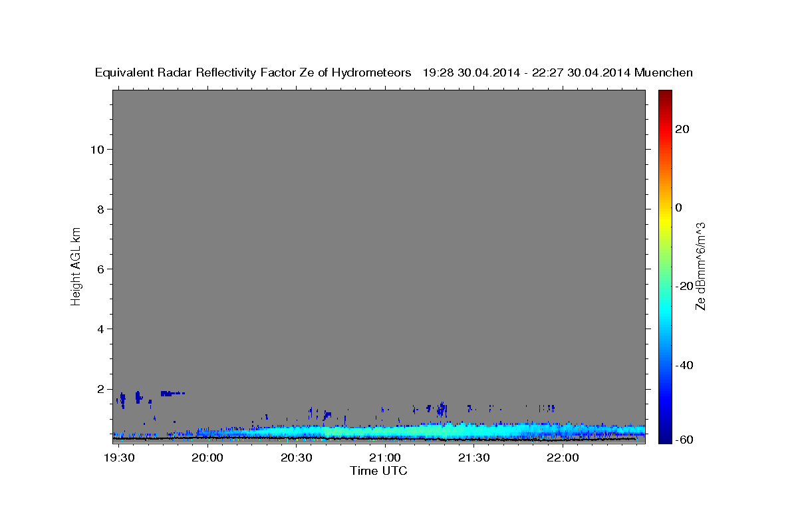Click the '19:30' time tick label
This screenshot has width=798, height=532.
point(120,458)
